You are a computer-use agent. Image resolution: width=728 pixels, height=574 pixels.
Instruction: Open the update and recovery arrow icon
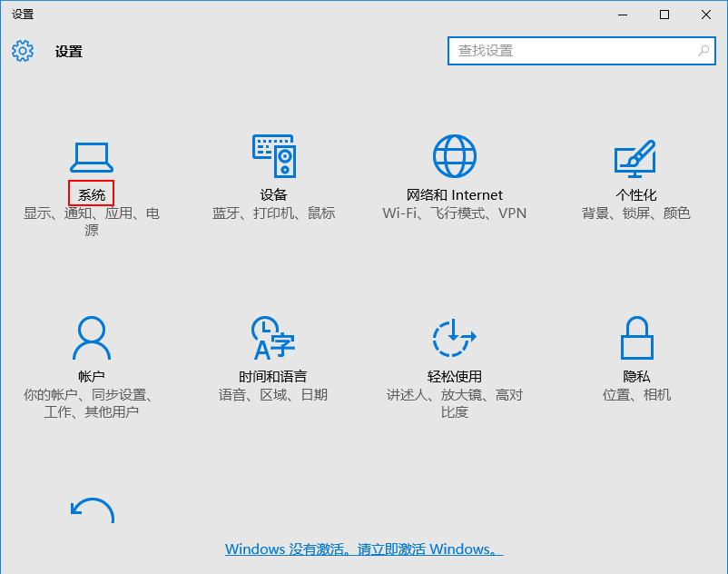pos(93,510)
